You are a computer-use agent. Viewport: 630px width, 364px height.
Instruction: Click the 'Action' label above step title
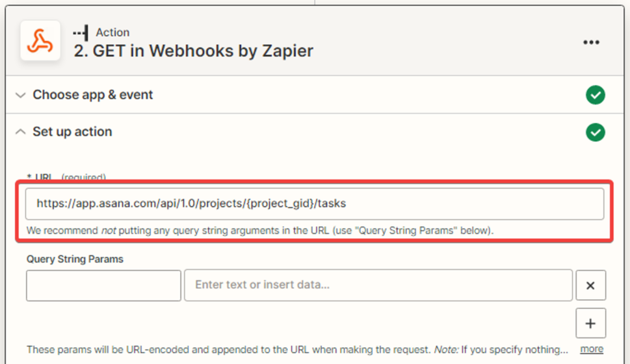coord(112,32)
